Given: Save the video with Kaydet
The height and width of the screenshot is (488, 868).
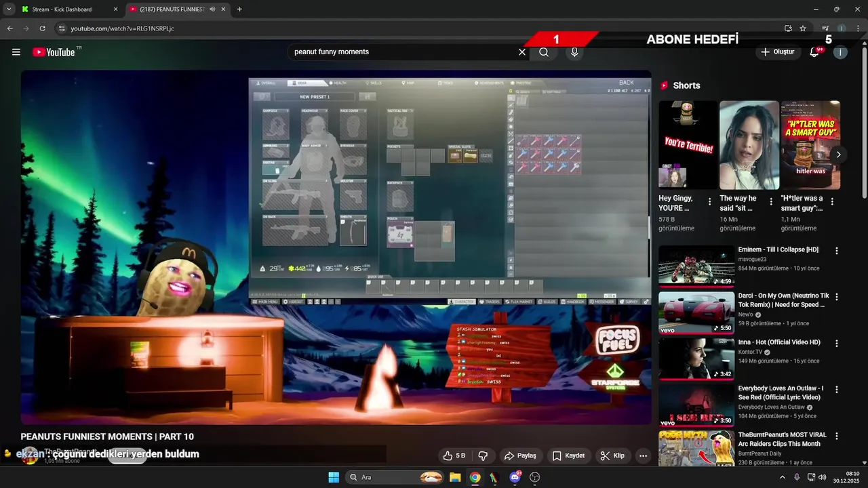Looking at the screenshot, I should point(568,455).
